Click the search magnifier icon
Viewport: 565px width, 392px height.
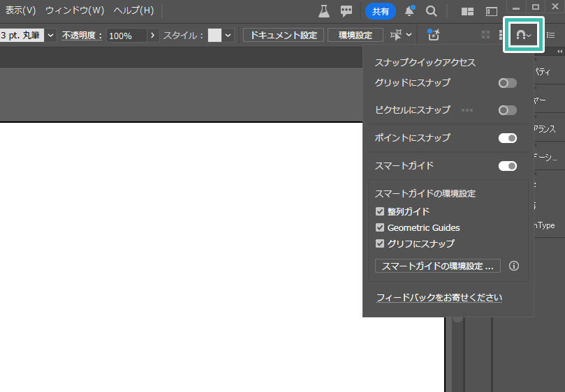(432, 11)
